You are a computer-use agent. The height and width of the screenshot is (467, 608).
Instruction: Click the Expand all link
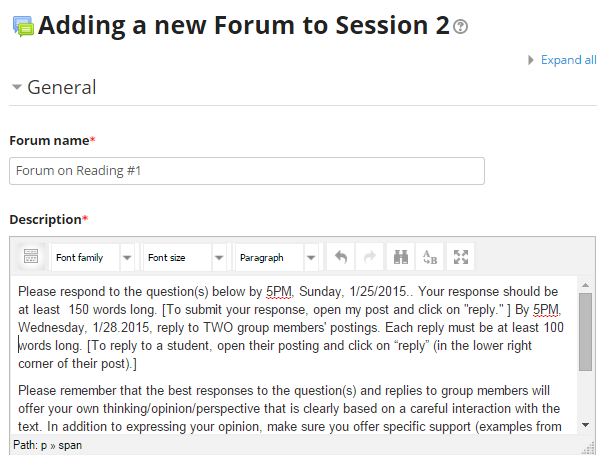[x=568, y=60]
